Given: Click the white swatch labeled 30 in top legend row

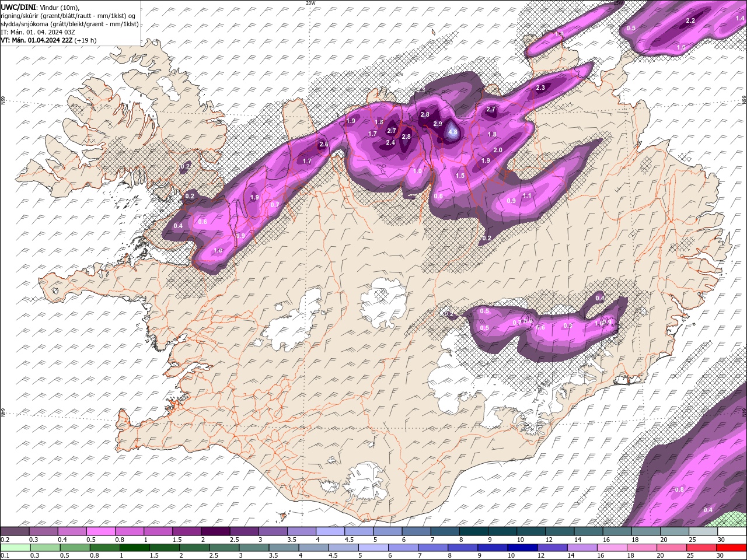Looking at the screenshot, I should coord(732,531).
